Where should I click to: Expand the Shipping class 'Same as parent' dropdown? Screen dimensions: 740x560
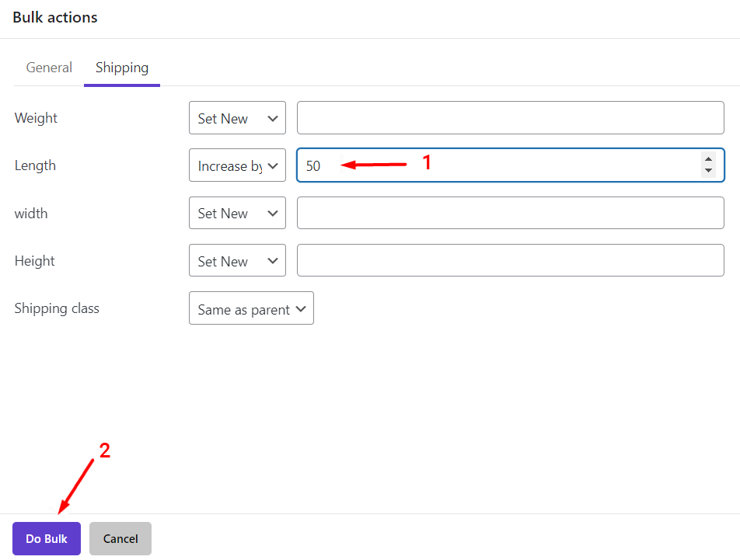coord(251,308)
